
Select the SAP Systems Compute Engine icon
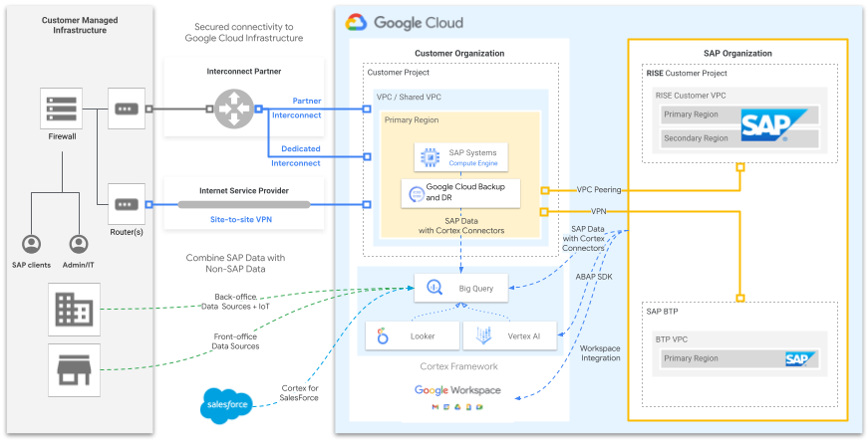[429, 156]
